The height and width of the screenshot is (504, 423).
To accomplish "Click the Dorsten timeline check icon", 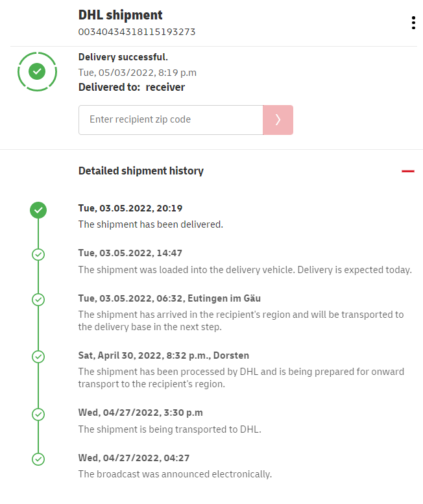I will coord(38,356).
